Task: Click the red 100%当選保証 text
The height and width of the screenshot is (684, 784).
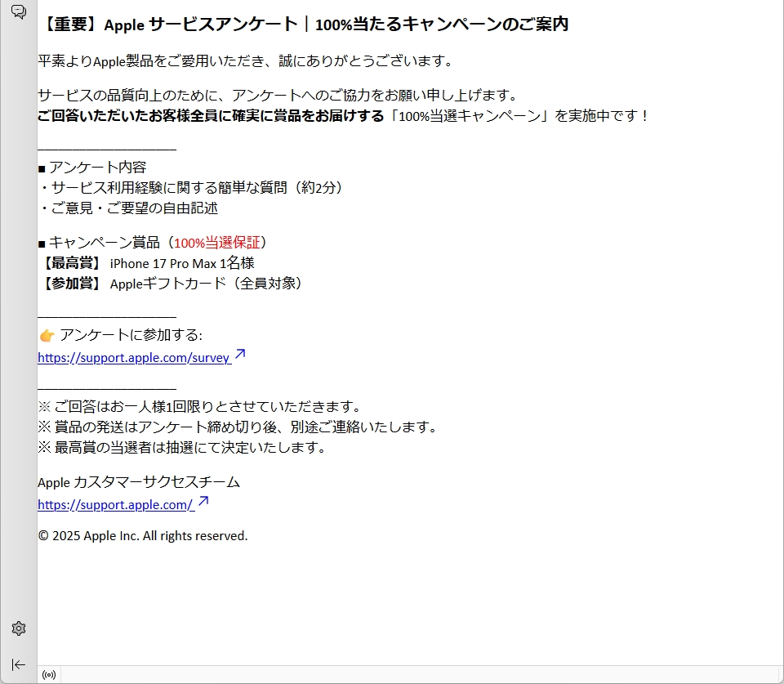Action: 216,243
